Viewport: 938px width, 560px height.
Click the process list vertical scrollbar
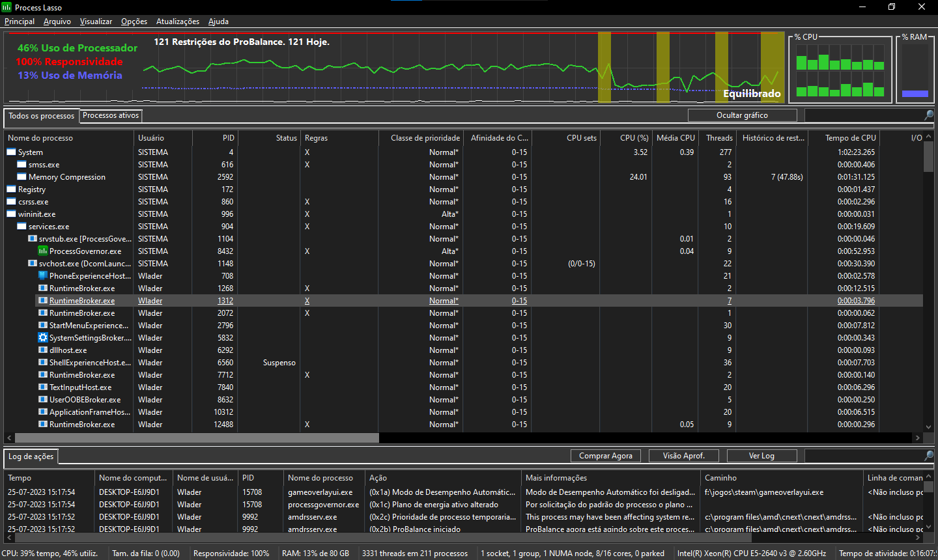(928, 156)
